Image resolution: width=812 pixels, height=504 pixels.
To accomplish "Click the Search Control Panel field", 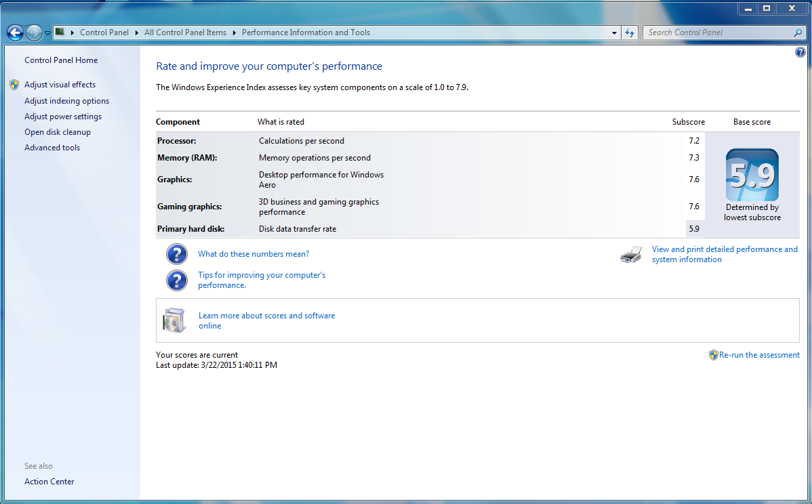I will [x=720, y=33].
